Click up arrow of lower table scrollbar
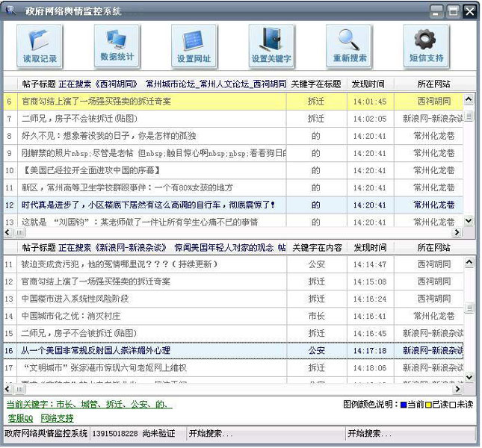Viewport: 482px width, 448px height. 469,262
